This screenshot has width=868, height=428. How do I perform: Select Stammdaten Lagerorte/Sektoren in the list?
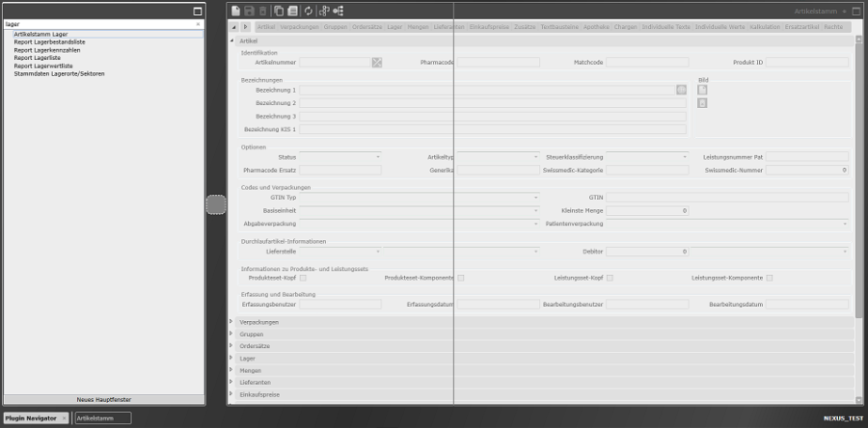coord(59,73)
